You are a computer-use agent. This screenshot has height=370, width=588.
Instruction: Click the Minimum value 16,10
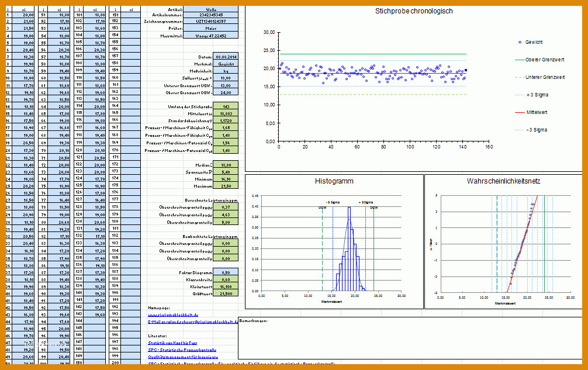click(226, 179)
